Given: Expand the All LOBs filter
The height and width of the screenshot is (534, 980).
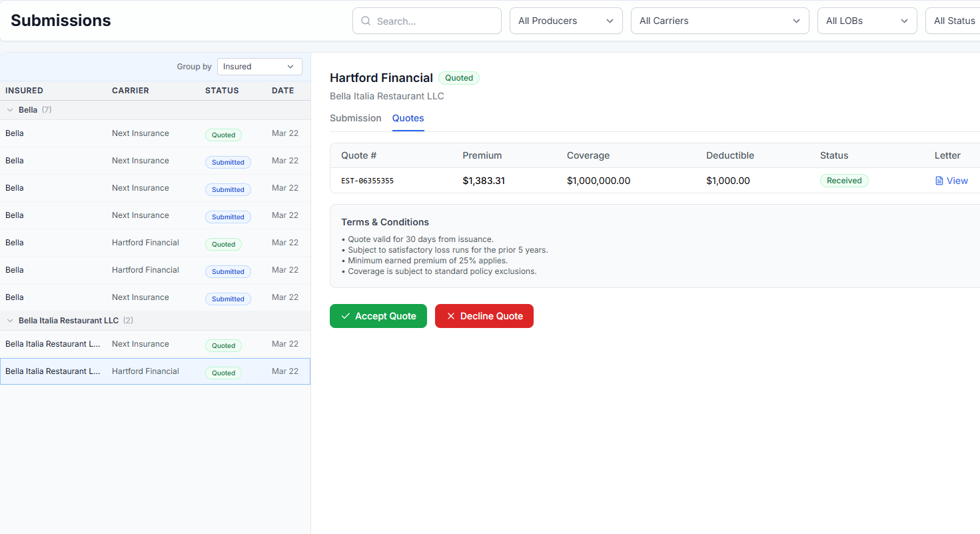Looking at the screenshot, I should coord(867,21).
